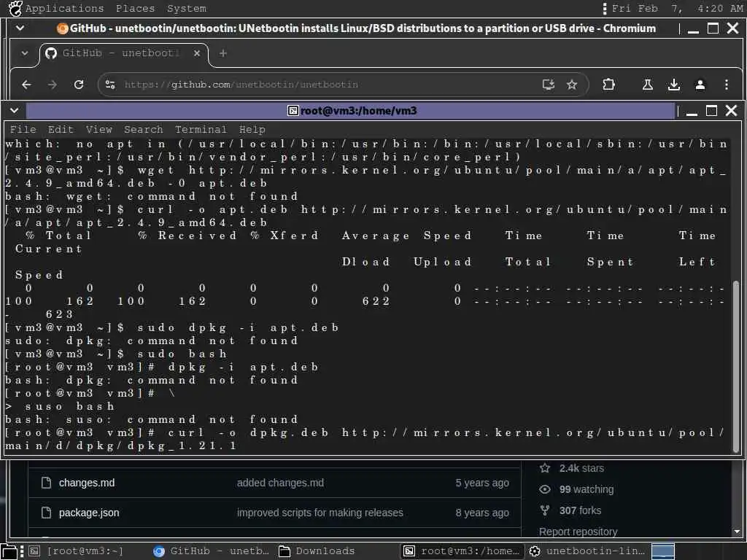747x560 pixels.
Task: Open a new Chromium tab with plus button
Action: 223,53
